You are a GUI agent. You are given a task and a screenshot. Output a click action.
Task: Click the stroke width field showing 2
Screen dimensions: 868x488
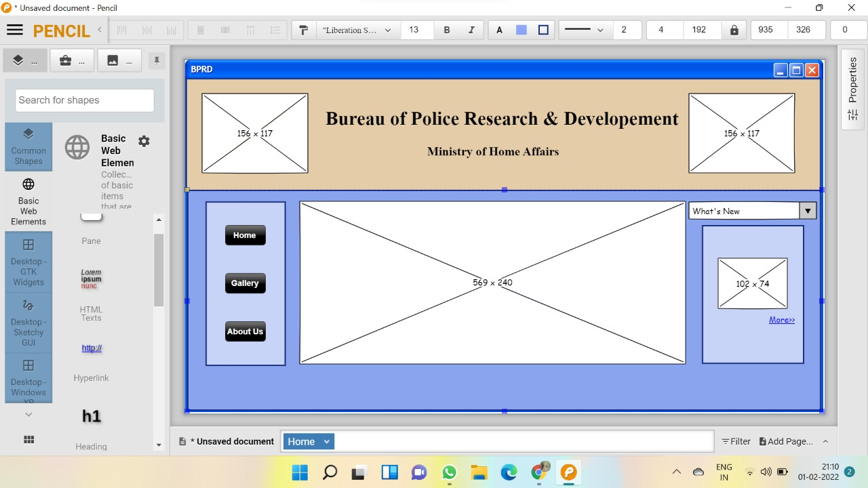tap(627, 30)
